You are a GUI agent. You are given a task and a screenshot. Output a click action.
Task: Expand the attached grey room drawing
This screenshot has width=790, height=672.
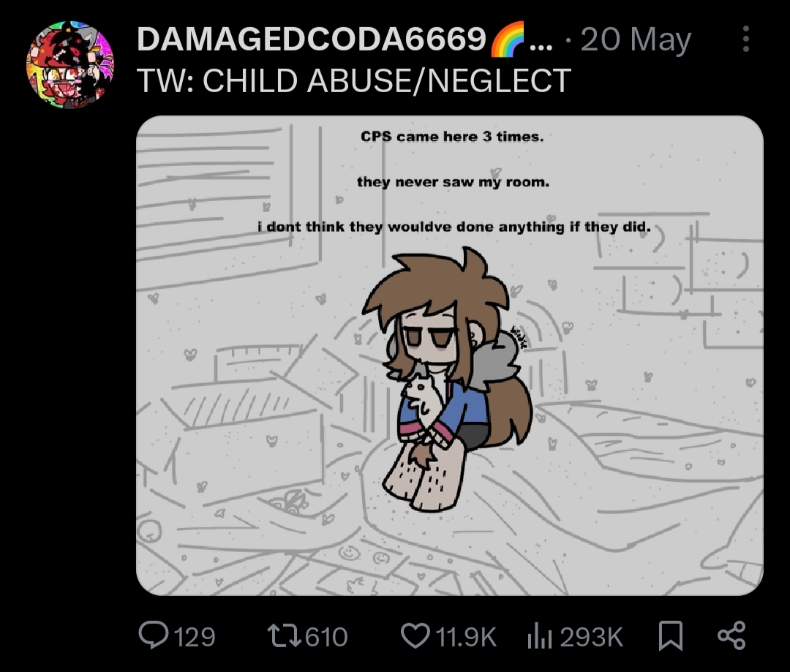click(450, 355)
